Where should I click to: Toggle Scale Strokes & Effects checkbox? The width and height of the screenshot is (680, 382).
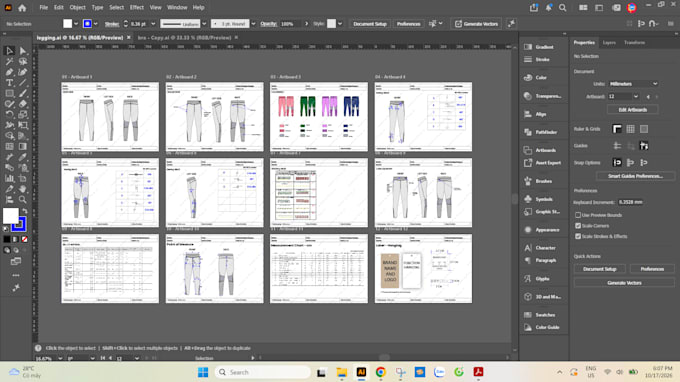[578, 236]
